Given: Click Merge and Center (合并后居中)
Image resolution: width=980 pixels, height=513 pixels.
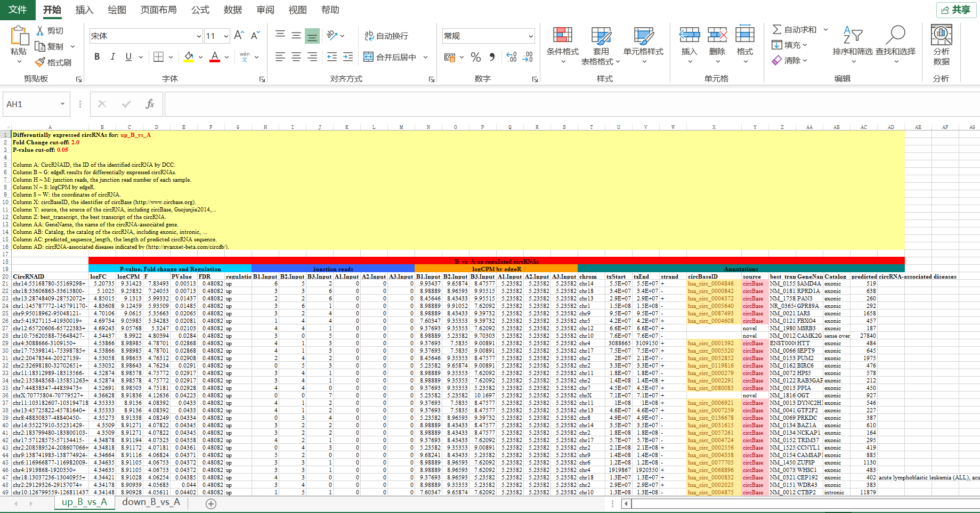Looking at the screenshot, I should [x=390, y=56].
